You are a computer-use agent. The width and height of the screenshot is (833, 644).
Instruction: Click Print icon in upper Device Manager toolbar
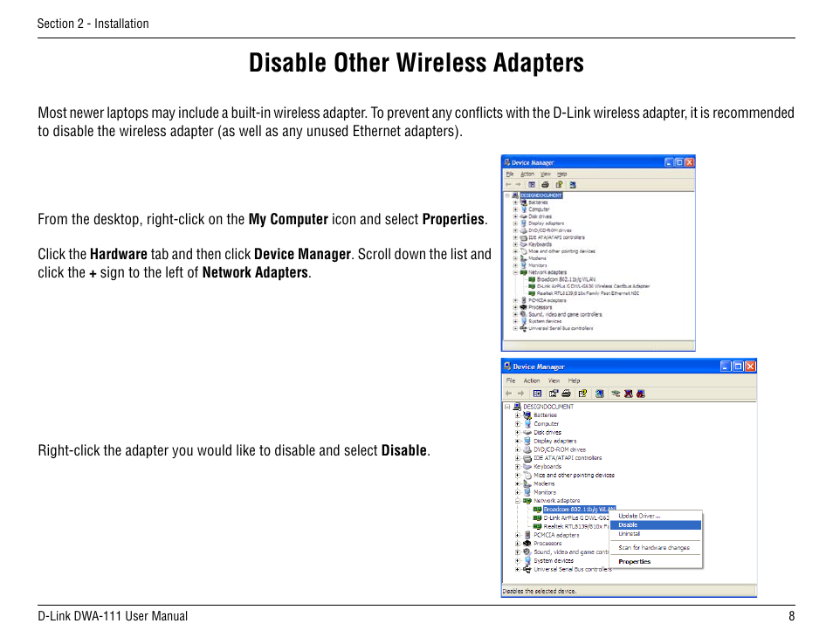[x=545, y=185]
